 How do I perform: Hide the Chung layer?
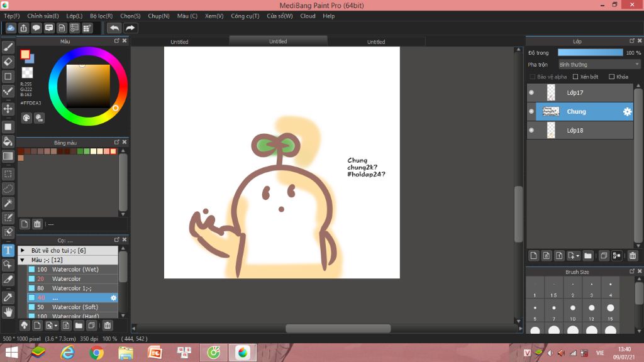point(531,112)
